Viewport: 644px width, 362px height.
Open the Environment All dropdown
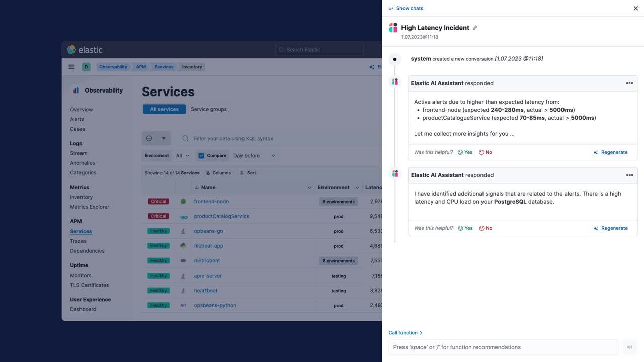[182, 156]
